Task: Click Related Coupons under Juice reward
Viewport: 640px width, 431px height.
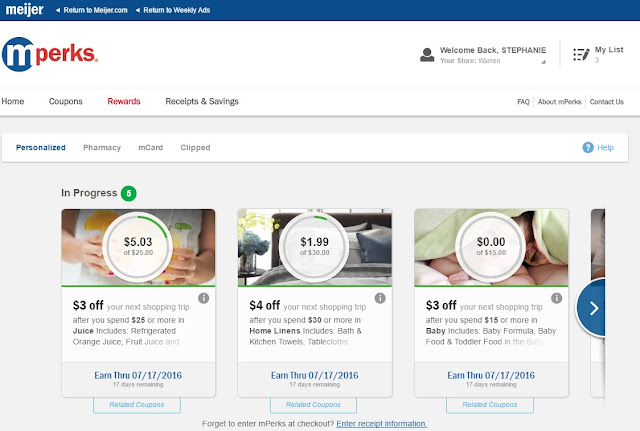Action: [137, 404]
